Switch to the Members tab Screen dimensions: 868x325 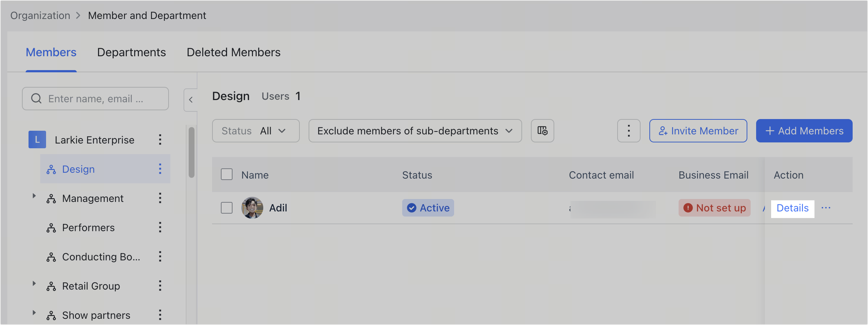(51, 52)
